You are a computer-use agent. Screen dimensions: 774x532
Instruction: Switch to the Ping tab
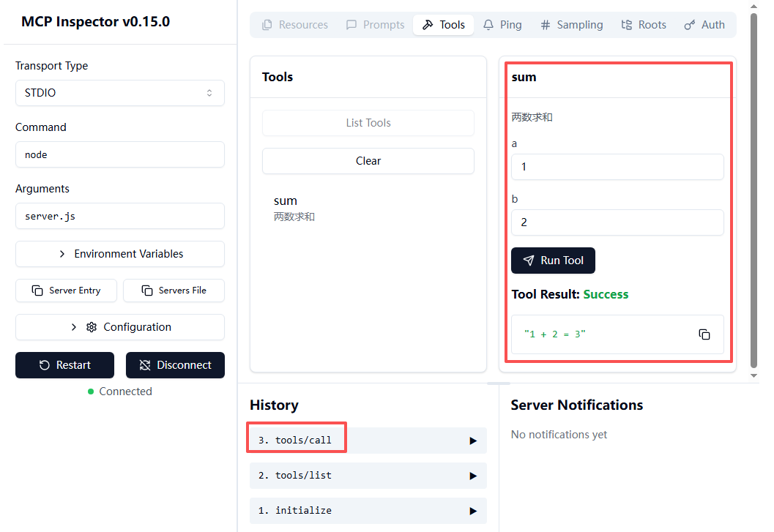502,25
